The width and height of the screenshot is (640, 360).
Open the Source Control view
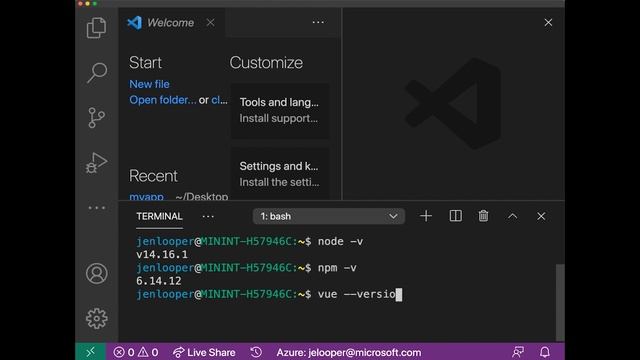97,118
